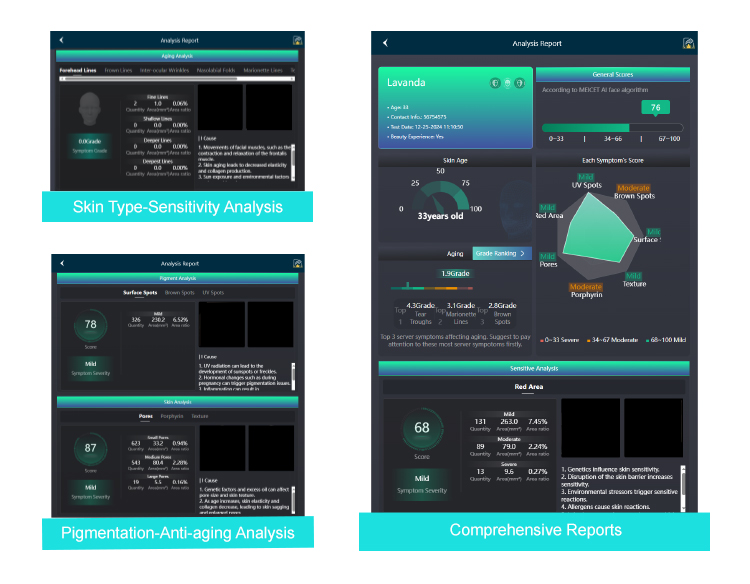750x584 pixels.
Task: Open the UV Spots tab
Action: pyautogui.click(x=213, y=293)
